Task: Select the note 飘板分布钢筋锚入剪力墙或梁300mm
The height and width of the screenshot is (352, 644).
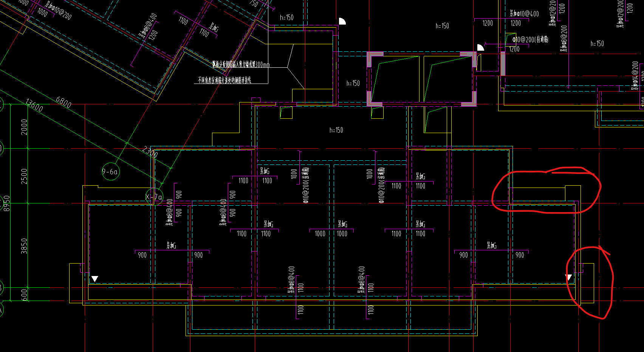Action: coord(241,65)
